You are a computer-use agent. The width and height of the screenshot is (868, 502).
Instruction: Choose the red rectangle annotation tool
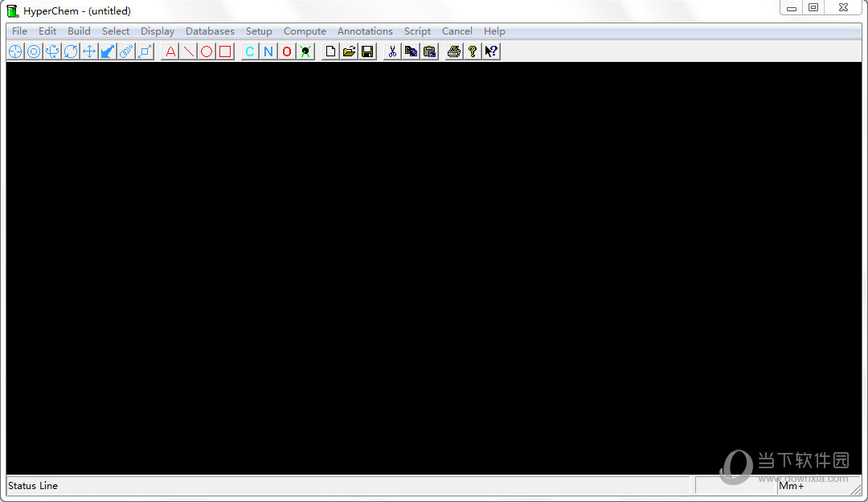point(225,51)
